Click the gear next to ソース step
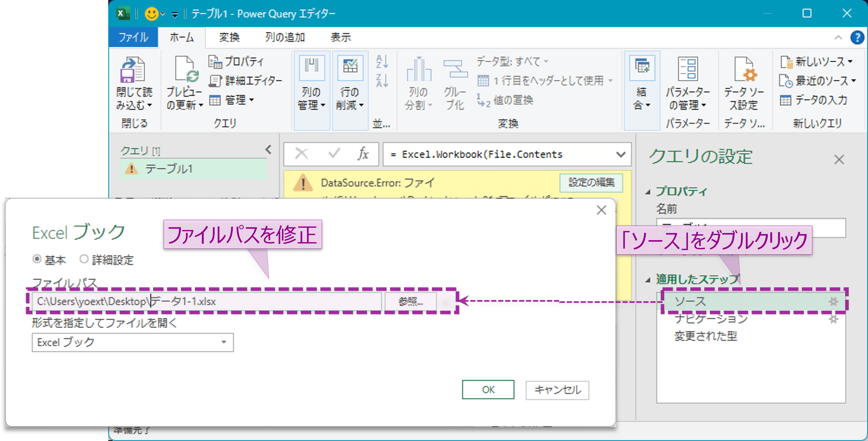This screenshot has width=868, height=441. pos(834,302)
